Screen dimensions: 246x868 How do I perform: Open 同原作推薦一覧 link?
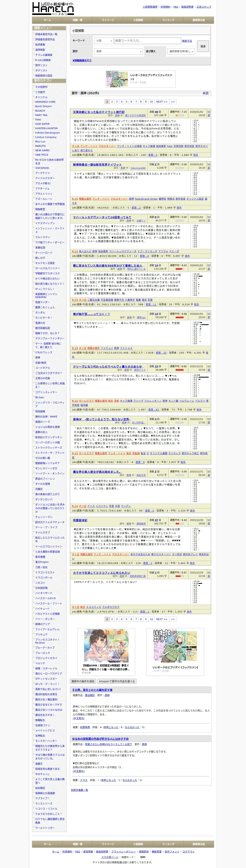[79, 790]
